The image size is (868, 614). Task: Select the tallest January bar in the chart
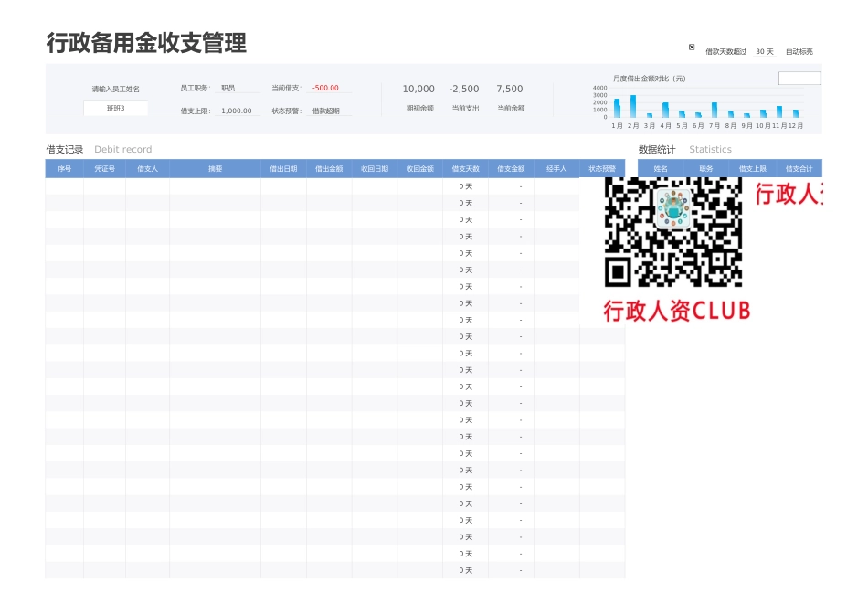[x=616, y=107]
